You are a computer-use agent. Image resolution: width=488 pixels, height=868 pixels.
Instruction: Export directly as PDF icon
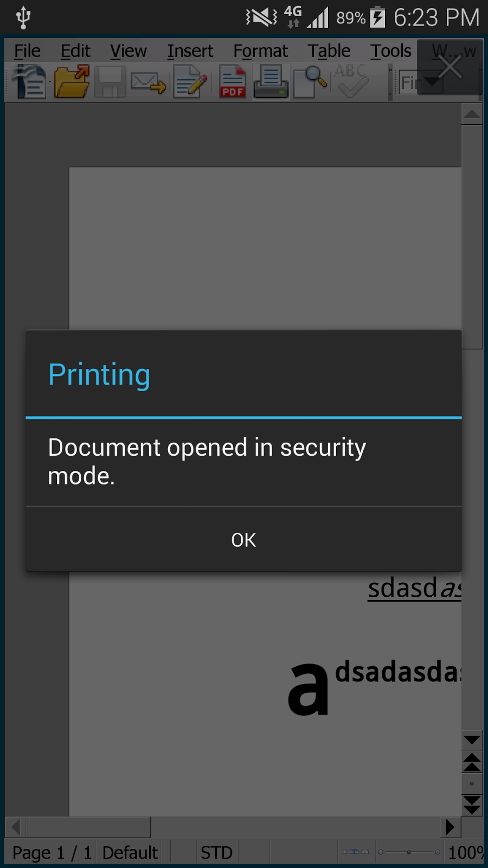pos(233,82)
